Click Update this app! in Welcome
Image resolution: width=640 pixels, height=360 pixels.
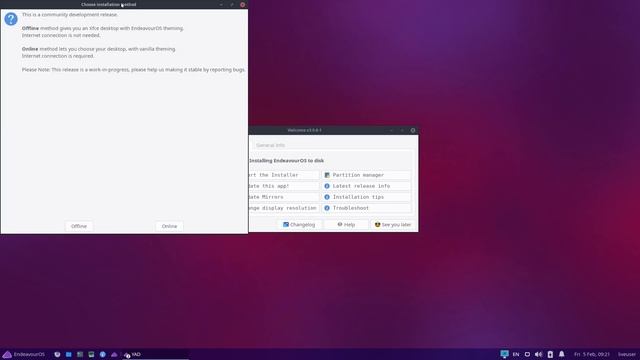click(284, 186)
